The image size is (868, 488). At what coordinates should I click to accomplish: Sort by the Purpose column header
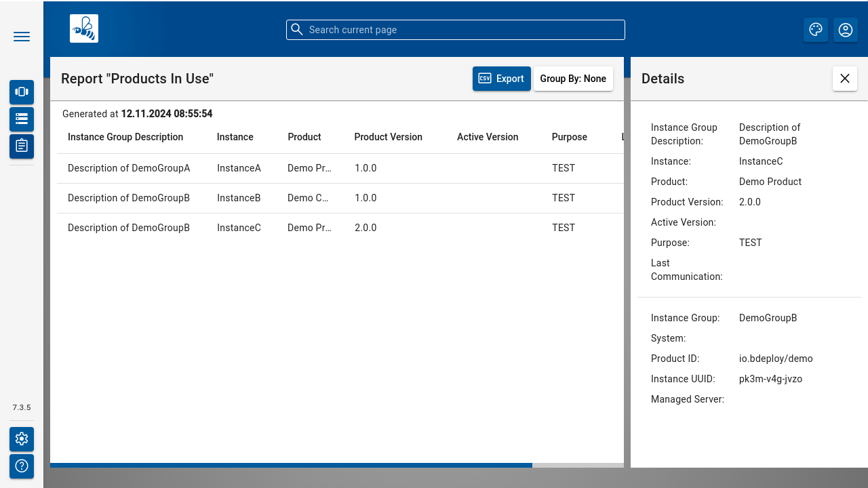click(570, 137)
